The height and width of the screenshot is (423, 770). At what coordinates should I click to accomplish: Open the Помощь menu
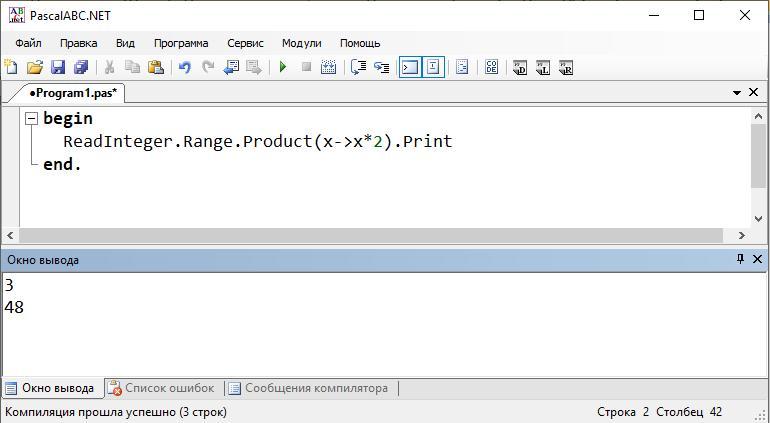click(x=360, y=43)
